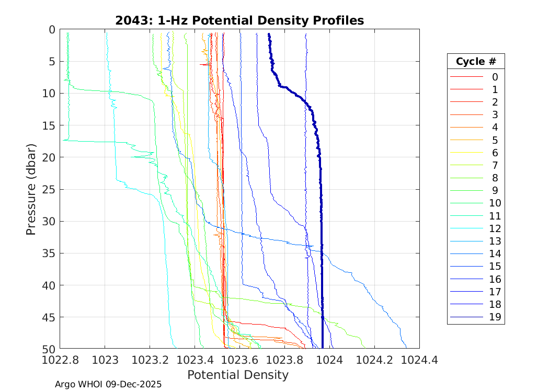
Task: Click the 1024.4 x-axis tick label
Action: (x=419, y=360)
